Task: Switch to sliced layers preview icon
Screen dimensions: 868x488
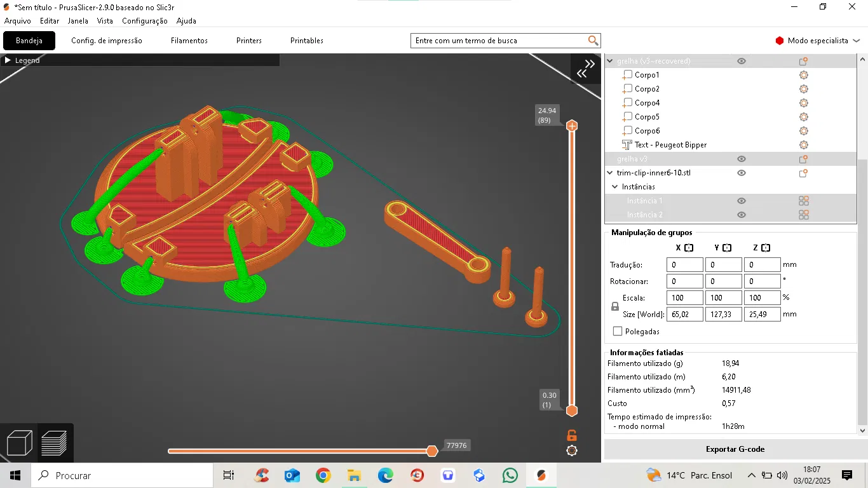Action: click(54, 443)
